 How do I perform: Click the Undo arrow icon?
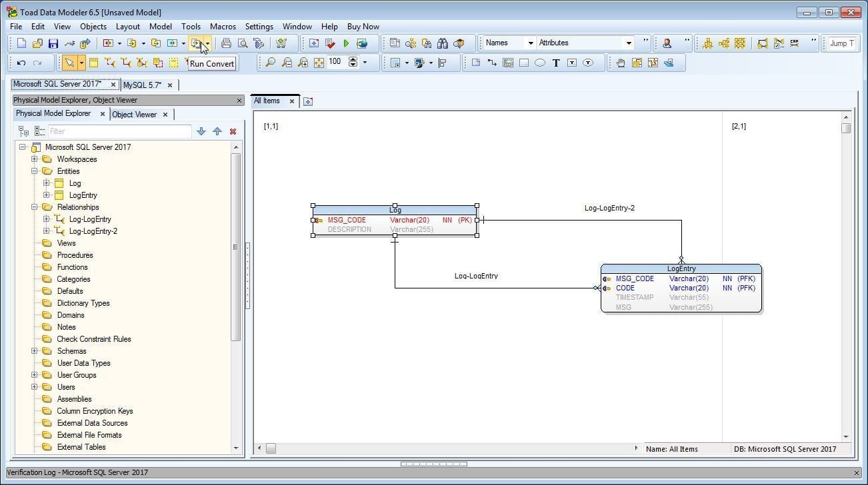click(x=21, y=63)
